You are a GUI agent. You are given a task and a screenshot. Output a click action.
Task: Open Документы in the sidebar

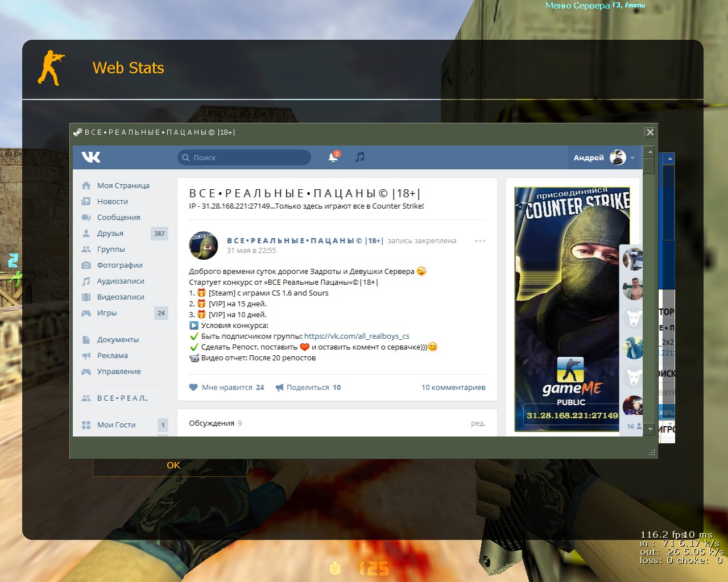118,339
